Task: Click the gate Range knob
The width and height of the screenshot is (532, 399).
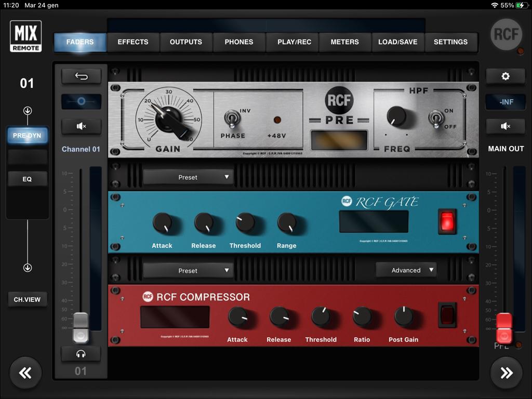Action: [x=287, y=223]
